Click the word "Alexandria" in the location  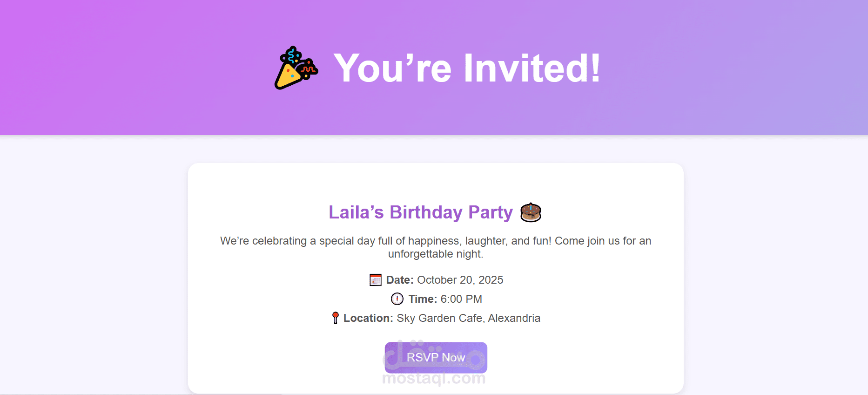click(x=514, y=318)
